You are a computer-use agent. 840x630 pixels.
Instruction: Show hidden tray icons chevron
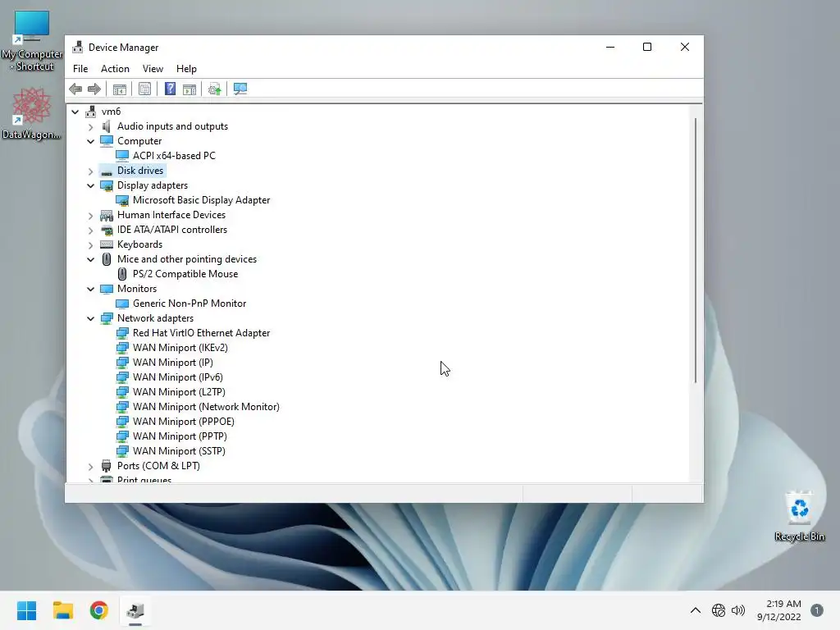coord(696,610)
